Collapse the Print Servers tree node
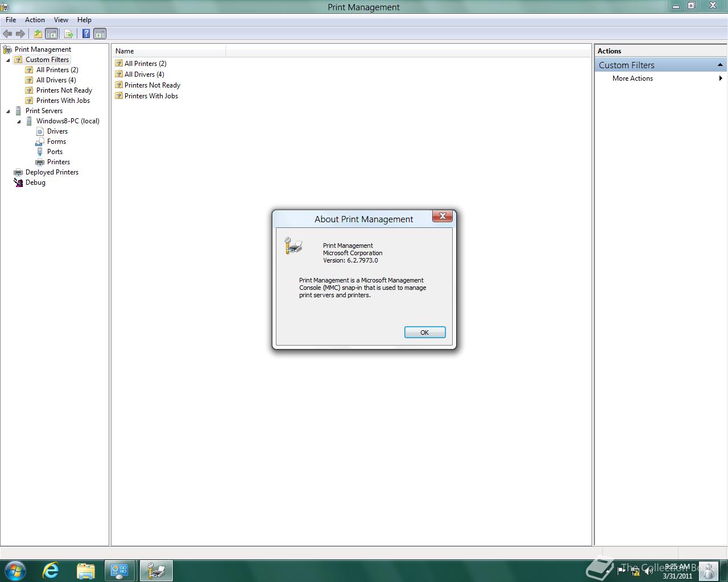728x582 pixels. (x=8, y=111)
